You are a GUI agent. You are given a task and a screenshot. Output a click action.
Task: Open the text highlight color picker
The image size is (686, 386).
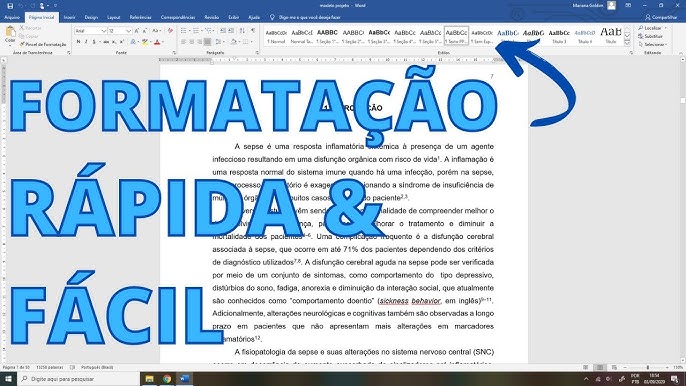point(150,42)
